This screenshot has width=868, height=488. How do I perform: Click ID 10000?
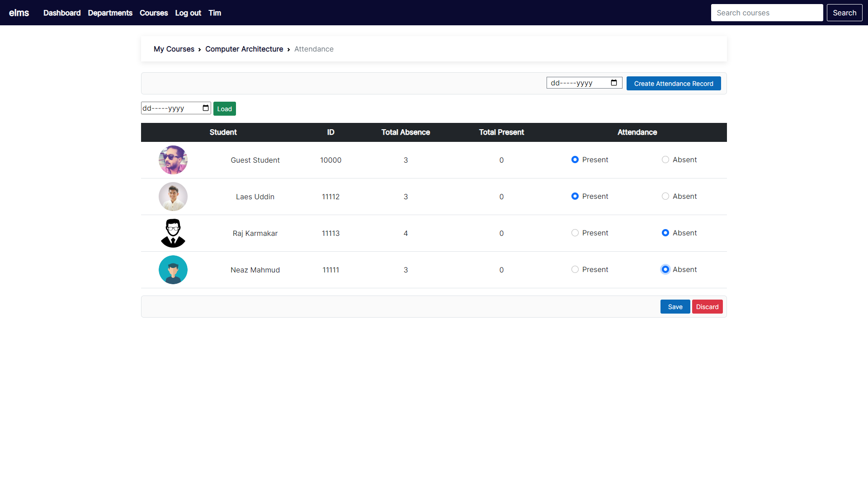(331, 160)
